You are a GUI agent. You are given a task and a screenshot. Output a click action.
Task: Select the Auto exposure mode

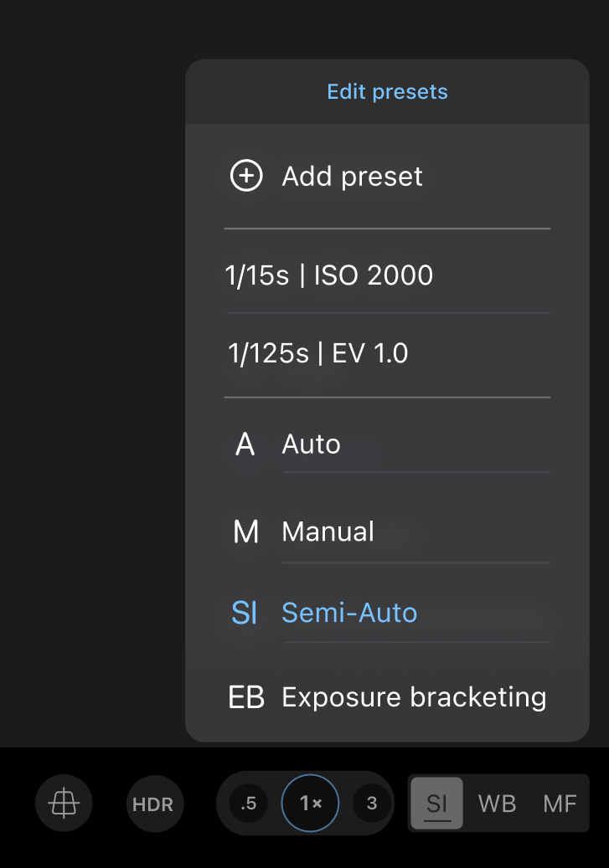(312, 444)
